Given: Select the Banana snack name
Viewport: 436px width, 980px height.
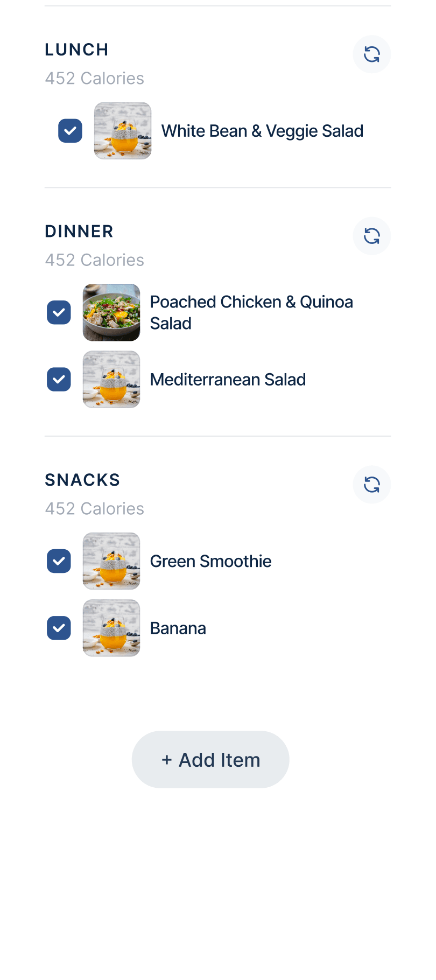Looking at the screenshot, I should (x=178, y=628).
